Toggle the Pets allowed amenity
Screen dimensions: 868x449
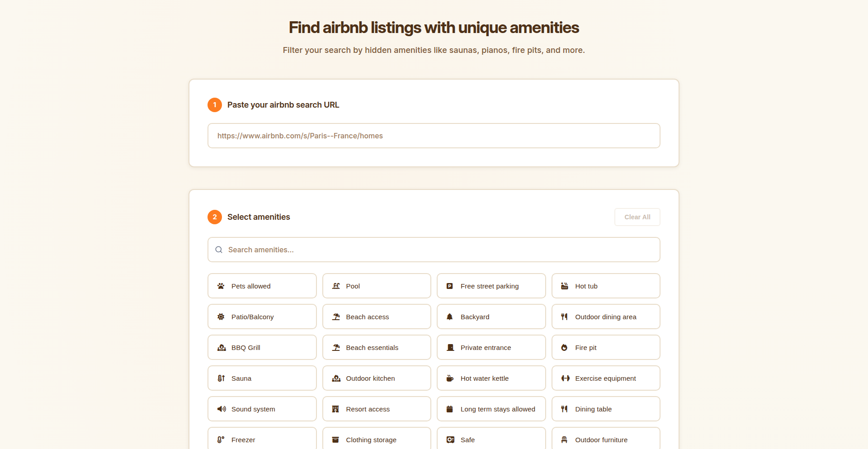click(262, 286)
